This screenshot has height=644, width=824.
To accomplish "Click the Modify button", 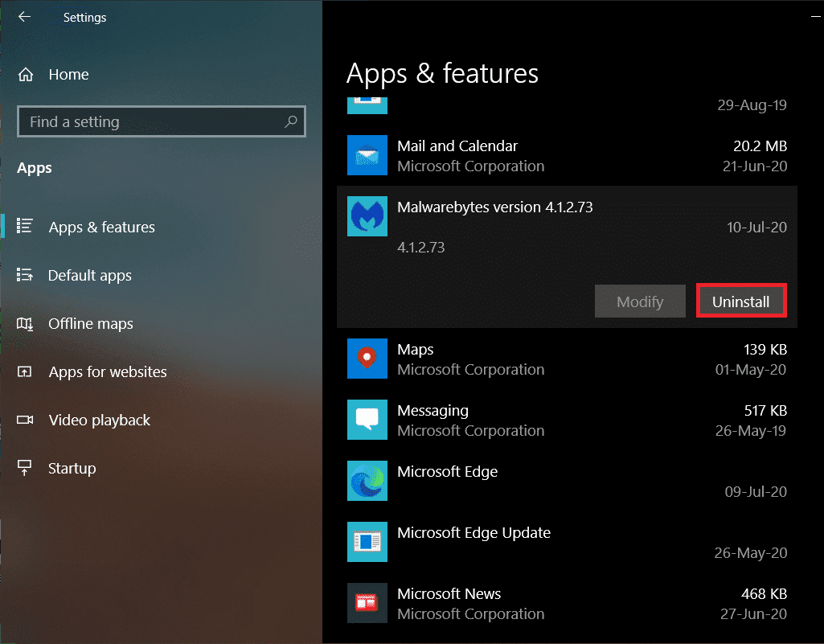I will click(640, 302).
